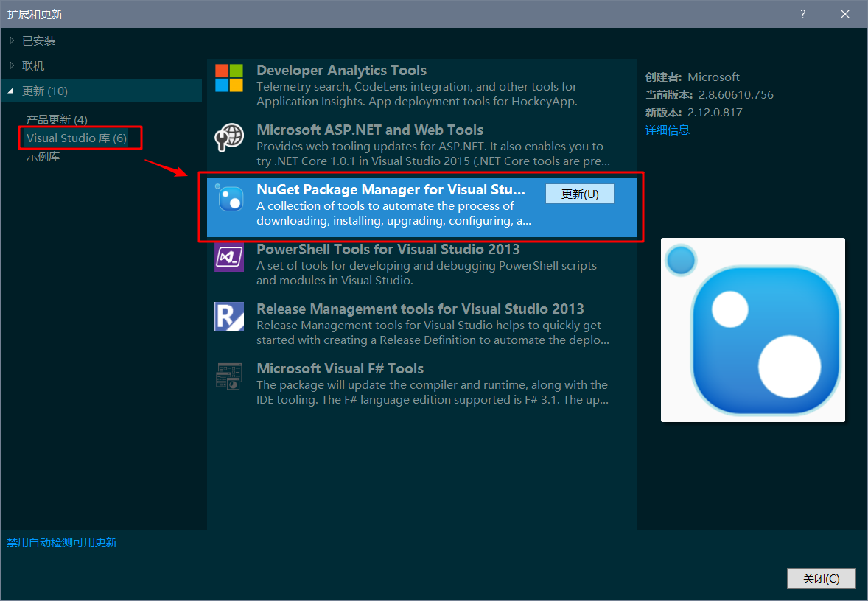Click the NuGet Package Manager extension icon

232,199
